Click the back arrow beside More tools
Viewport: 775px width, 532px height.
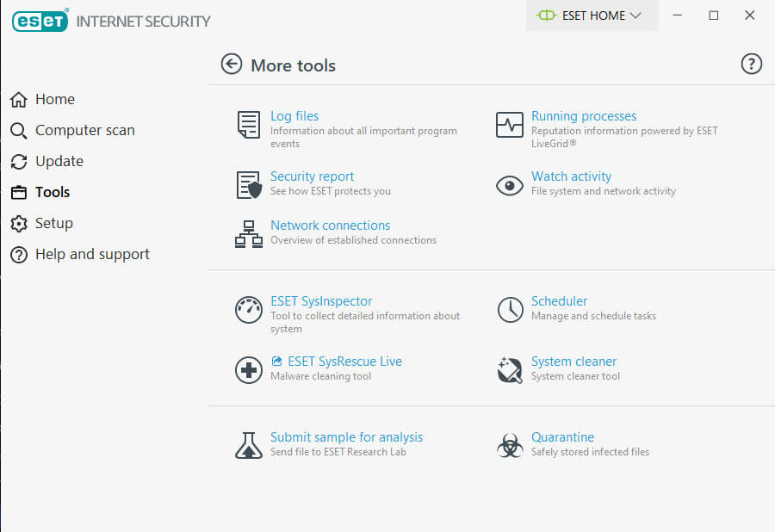coord(232,65)
